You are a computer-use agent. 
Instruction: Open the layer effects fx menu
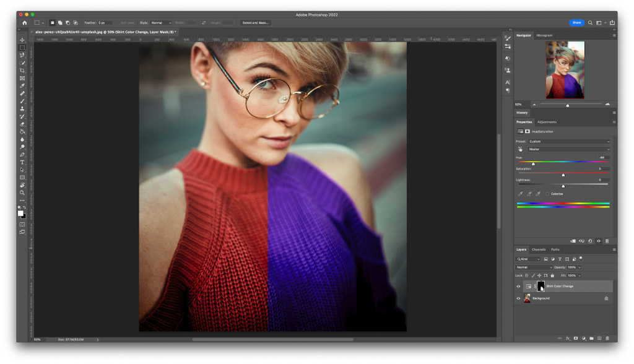[x=567, y=338]
